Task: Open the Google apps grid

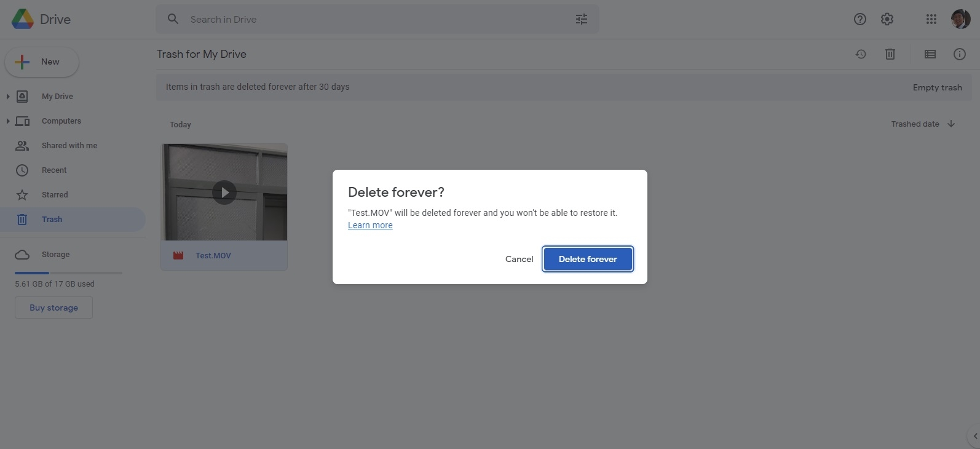Action: (931, 19)
